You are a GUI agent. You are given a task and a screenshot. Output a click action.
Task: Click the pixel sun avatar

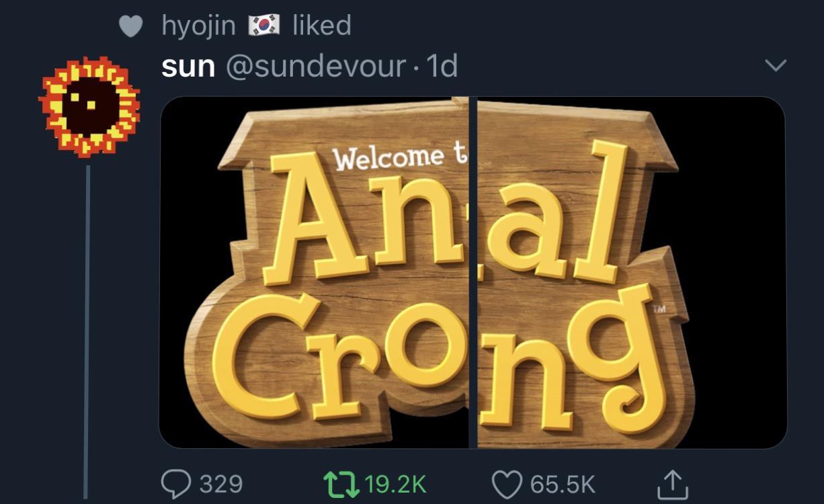pos(89,106)
